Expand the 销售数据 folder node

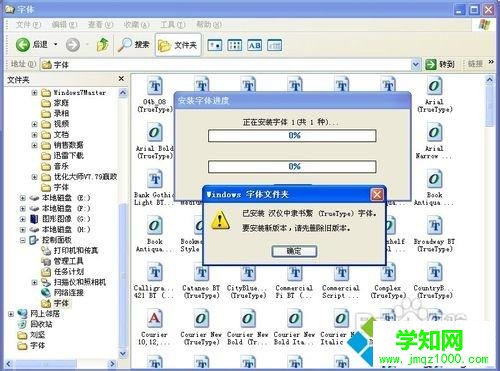(x=34, y=145)
